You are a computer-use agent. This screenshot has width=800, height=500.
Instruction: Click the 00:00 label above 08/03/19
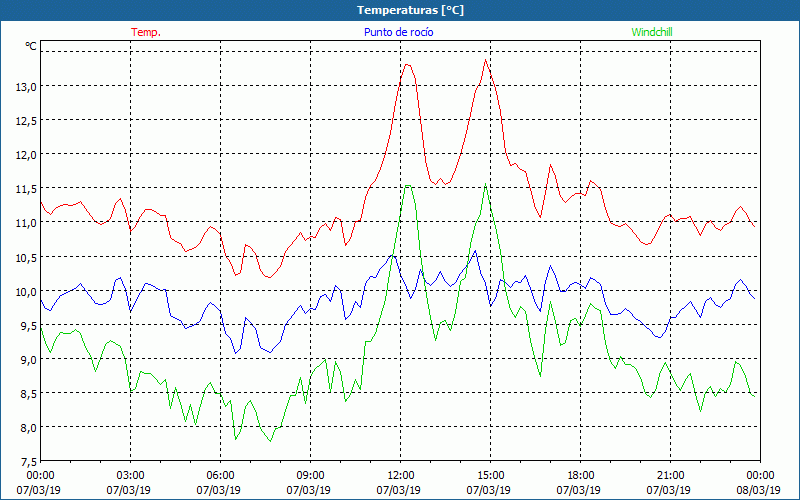click(760, 476)
